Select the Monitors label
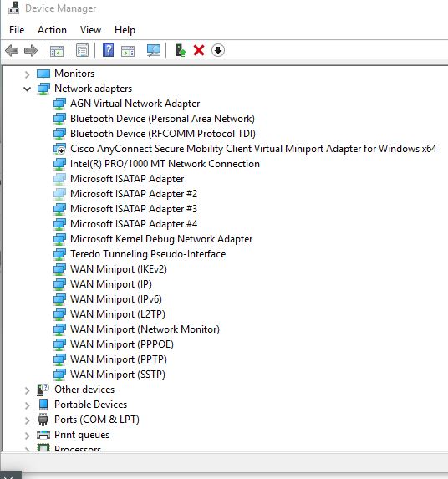The height and width of the screenshot is (479, 448). (x=74, y=74)
